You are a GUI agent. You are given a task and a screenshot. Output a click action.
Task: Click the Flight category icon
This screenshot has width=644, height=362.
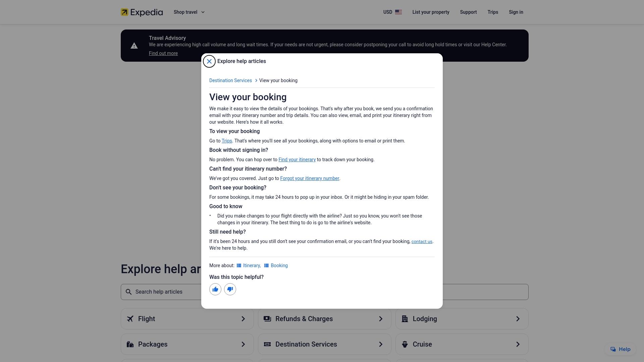[x=129, y=319]
